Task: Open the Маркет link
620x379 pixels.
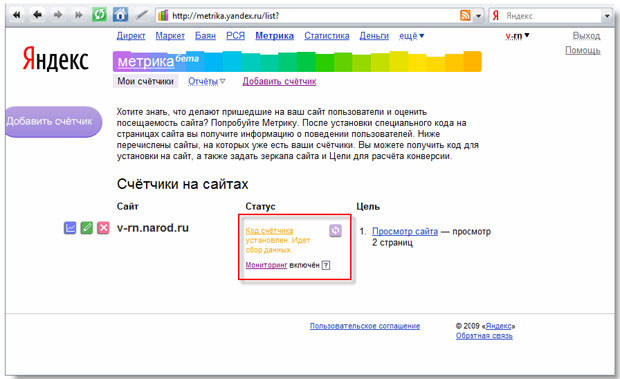Action: tap(170, 36)
